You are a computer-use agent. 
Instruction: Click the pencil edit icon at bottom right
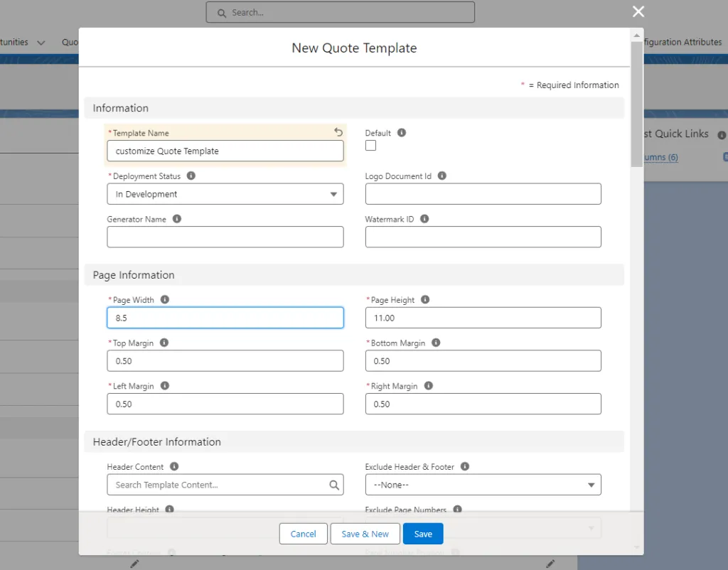550,564
